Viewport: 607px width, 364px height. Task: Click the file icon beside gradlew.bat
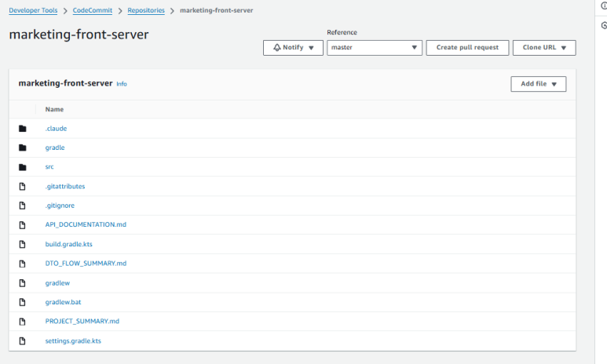click(x=22, y=302)
